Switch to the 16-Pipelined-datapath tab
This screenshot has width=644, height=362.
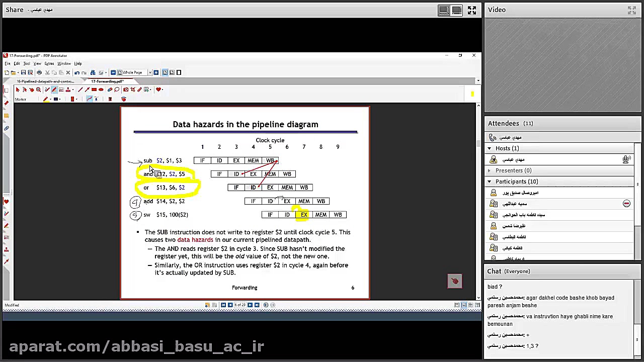click(x=45, y=81)
